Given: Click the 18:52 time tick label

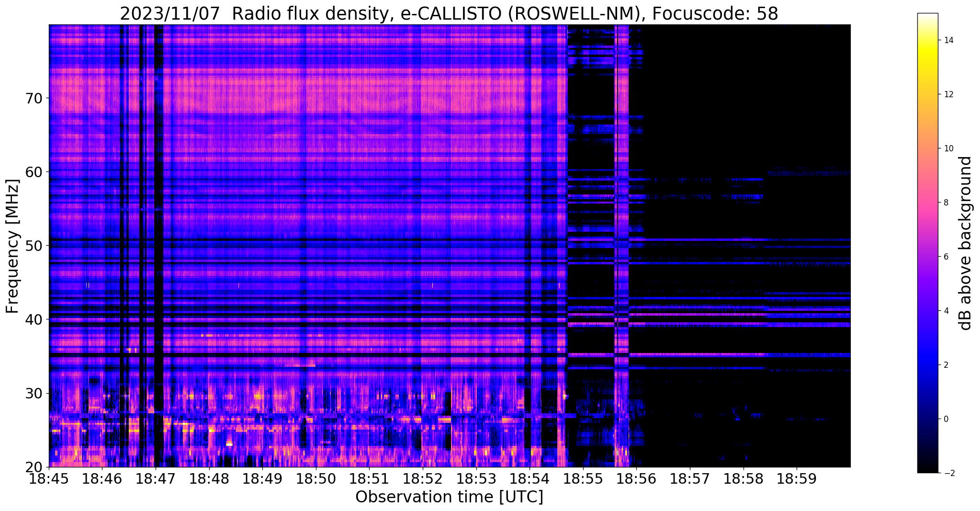Looking at the screenshot, I should click(423, 478).
